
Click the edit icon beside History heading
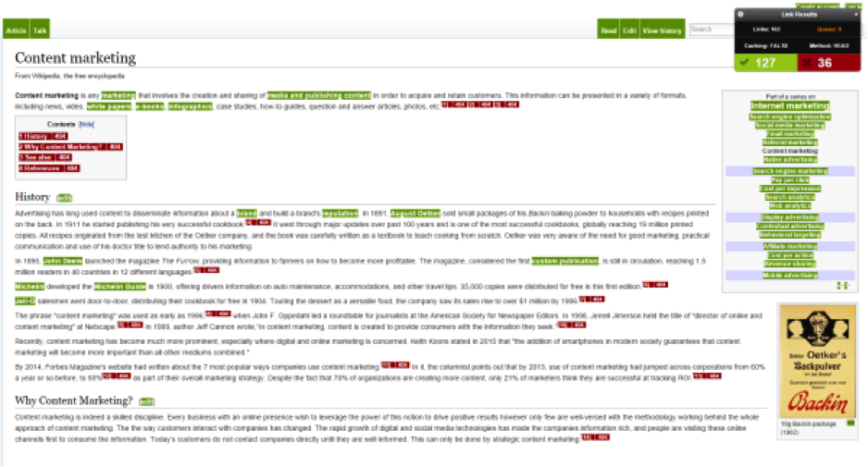(x=64, y=198)
